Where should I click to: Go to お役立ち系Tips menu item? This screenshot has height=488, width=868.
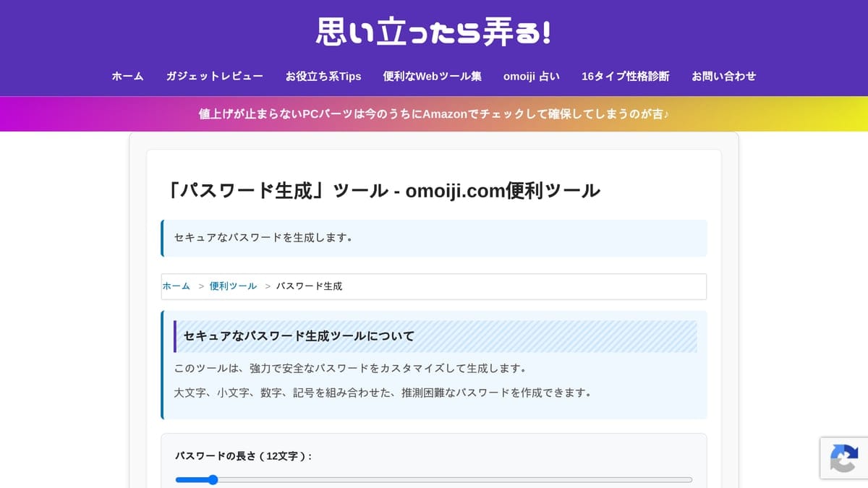click(x=323, y=76)
